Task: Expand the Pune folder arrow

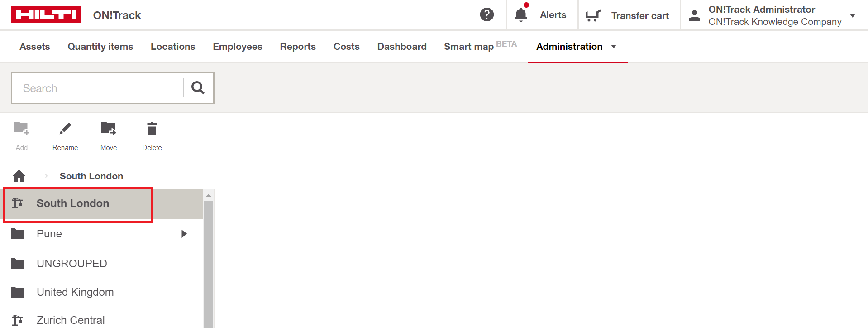Action: (x=184, y=234)
